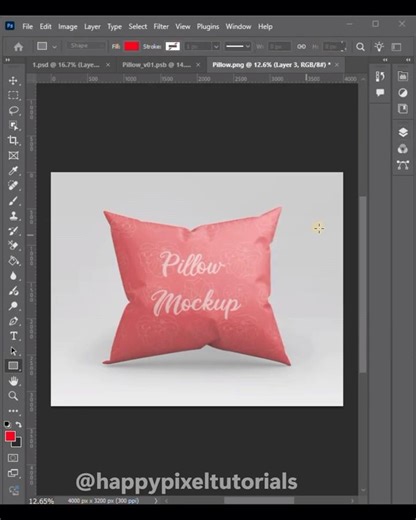
Task: Select the Clone Stamp tool
Action: pos(13,216)
